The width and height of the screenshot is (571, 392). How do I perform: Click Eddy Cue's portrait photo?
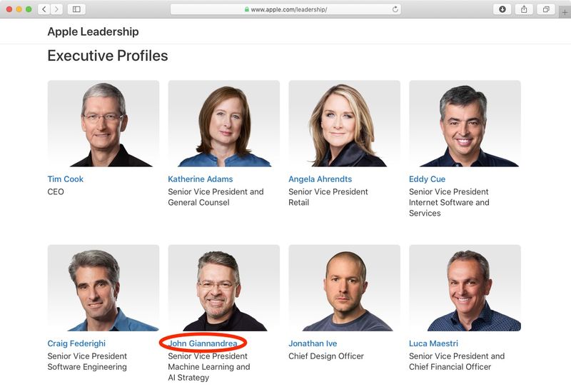465,124
